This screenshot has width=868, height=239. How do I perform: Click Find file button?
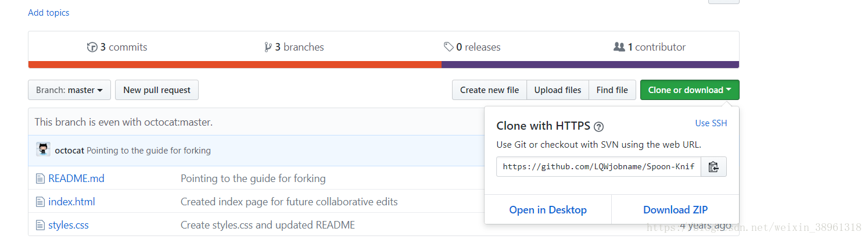612,90
